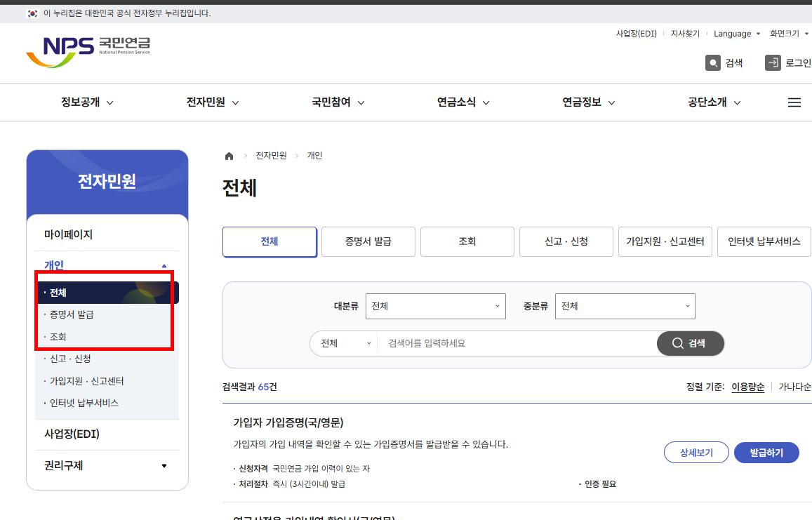Open the 연금정보 navigation menu
The image size is (812, 520).
[582, 102]
